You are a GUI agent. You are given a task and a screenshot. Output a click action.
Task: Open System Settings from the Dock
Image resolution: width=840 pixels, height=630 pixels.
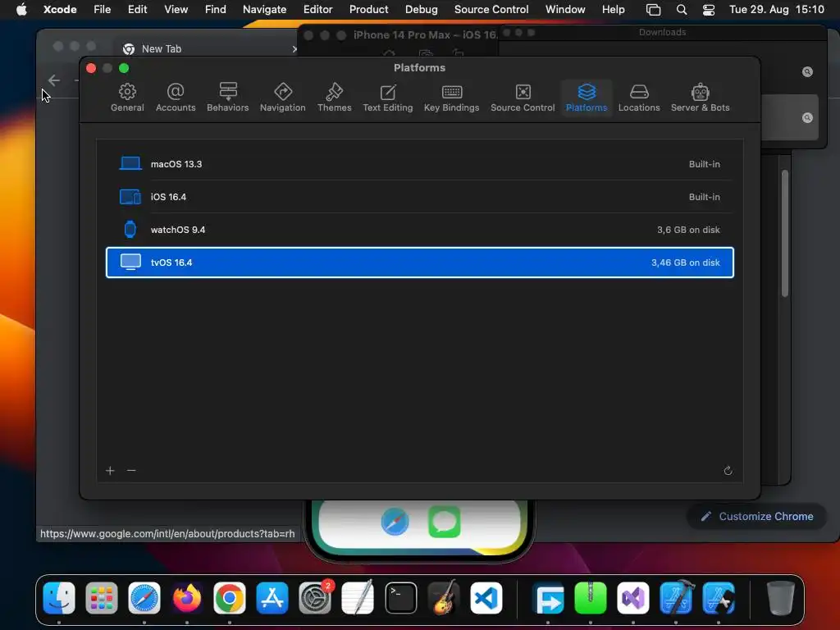(315, 598)
